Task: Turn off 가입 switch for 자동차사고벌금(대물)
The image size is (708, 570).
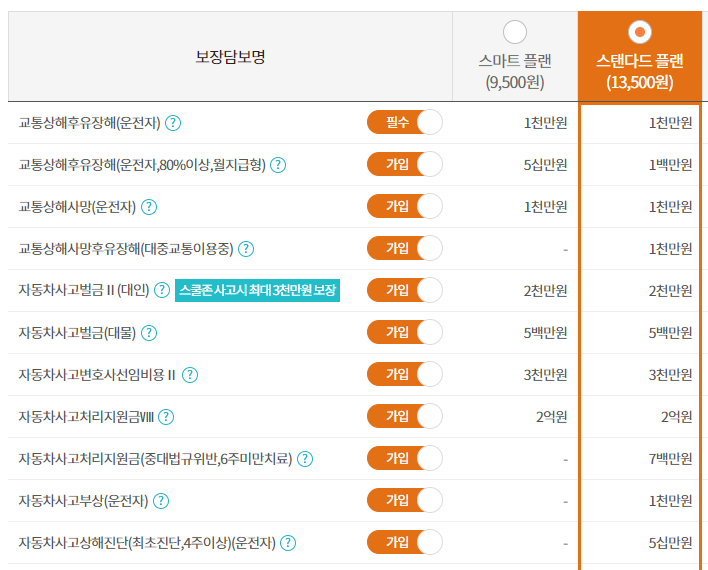Action: (x=405, y=333)
